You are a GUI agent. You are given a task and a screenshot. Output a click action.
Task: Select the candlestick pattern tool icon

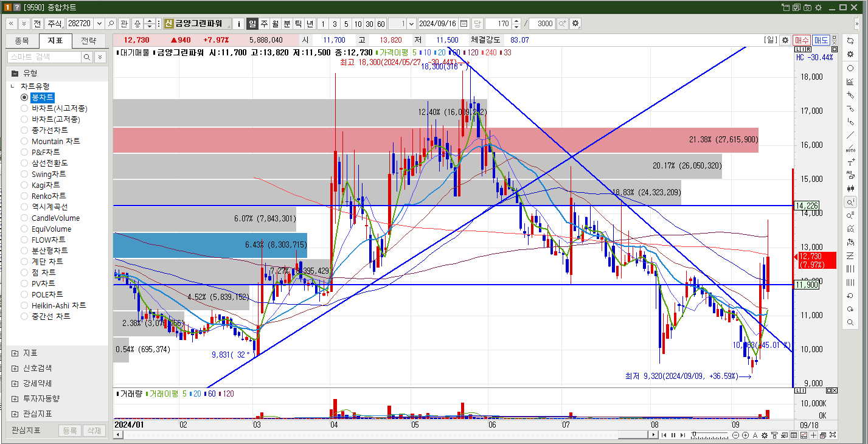(x=850, y=189)
